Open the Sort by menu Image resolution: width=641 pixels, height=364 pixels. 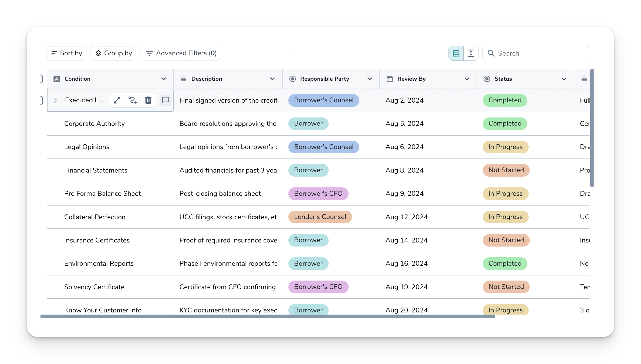click(x=66, y=53)
